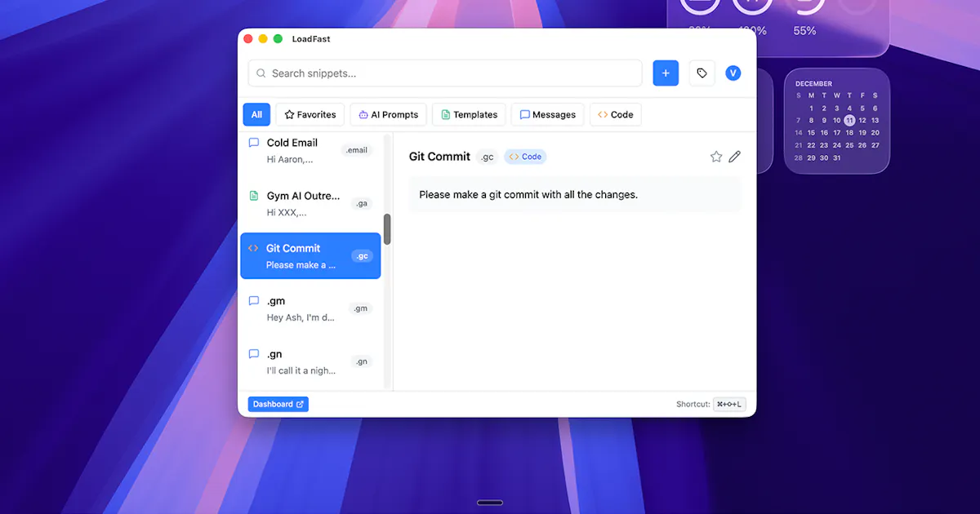The width and height of the screenshot is (980, 514).
Task: Click the .gn shortcut badge
Action: pyautogui.click(x=361, y=361)
